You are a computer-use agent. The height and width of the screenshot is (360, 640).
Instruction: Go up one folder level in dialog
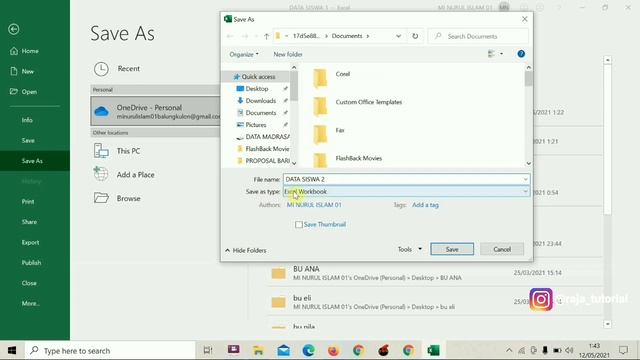tap(267, 36)
